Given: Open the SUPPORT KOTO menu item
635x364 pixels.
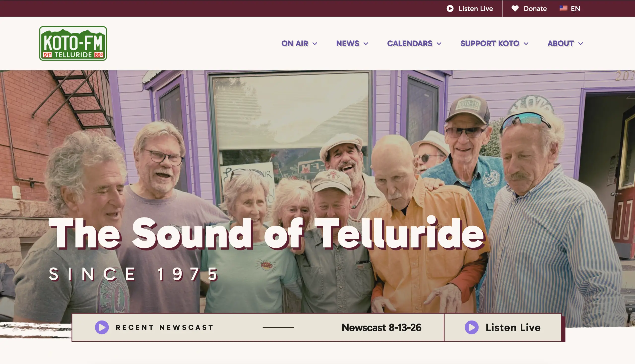Looking at the screenshot, I should [490, 43].
